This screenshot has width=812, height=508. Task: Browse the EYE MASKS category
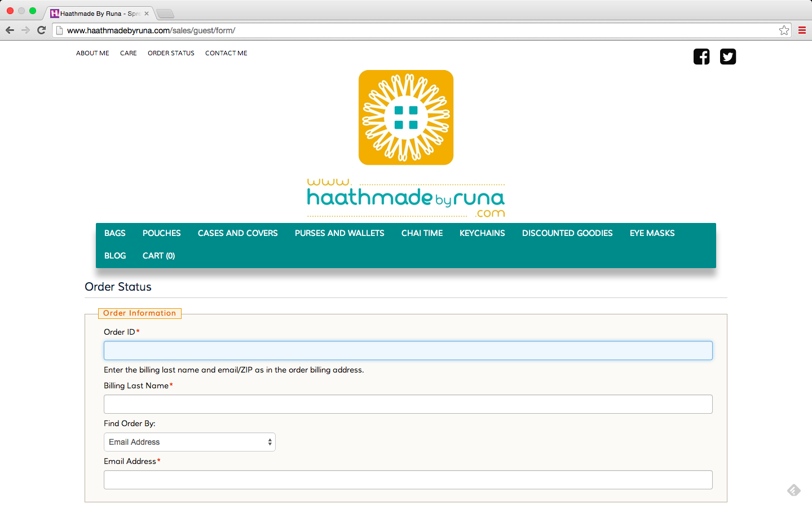coord(652,233)
